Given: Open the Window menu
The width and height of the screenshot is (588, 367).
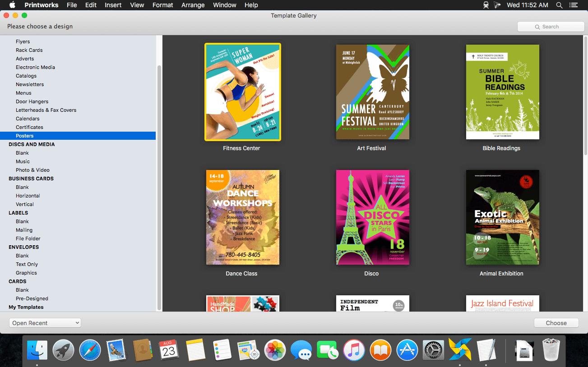Looking at the screenshot, I should pos(225,5).
